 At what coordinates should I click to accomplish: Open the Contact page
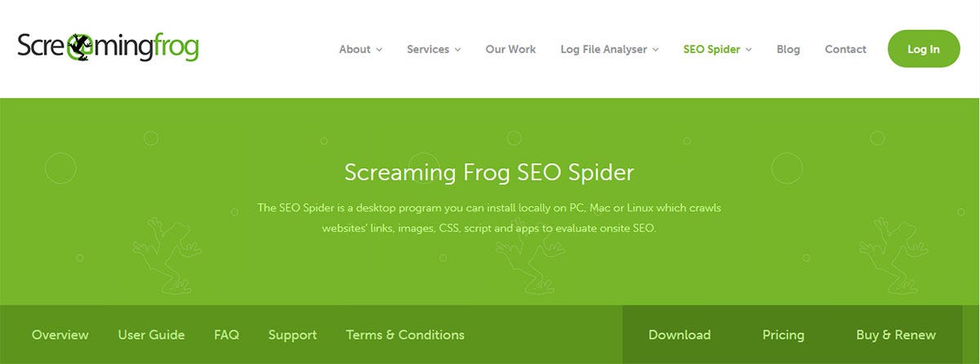point(845,49)
